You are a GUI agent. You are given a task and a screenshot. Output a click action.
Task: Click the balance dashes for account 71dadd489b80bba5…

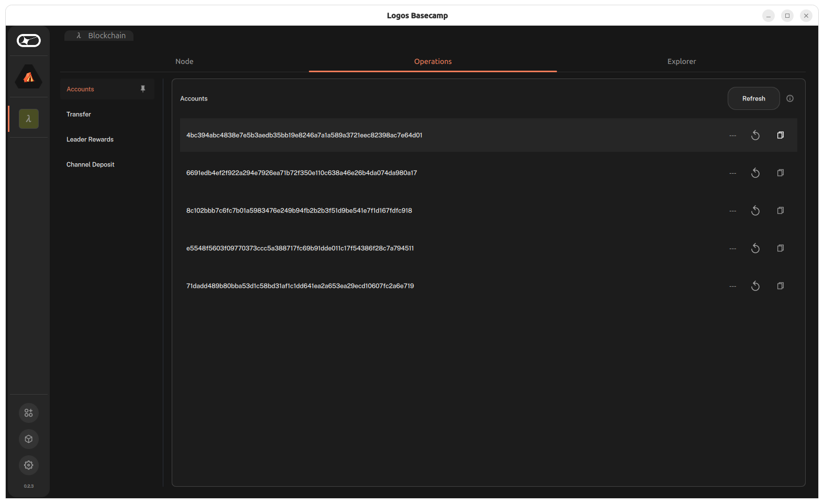[x=733, y=286]
